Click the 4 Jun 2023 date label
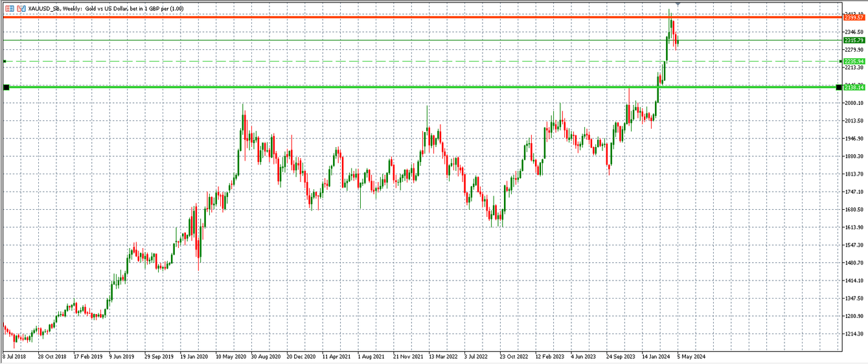The width and height of the screenshot is (868, 364). pyautogui.click(x=584, y=356)
